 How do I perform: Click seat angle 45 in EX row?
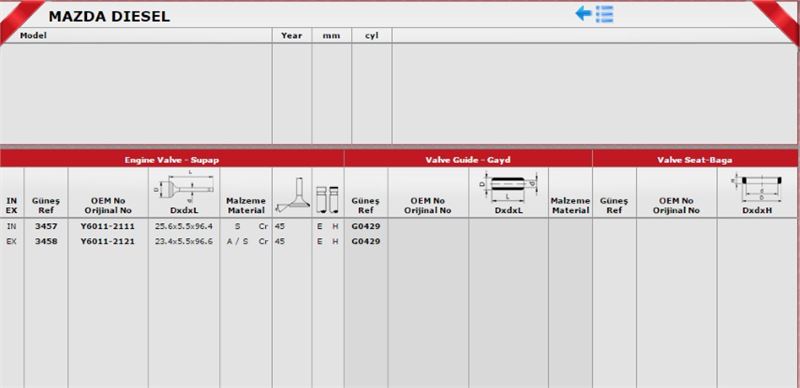280,241
